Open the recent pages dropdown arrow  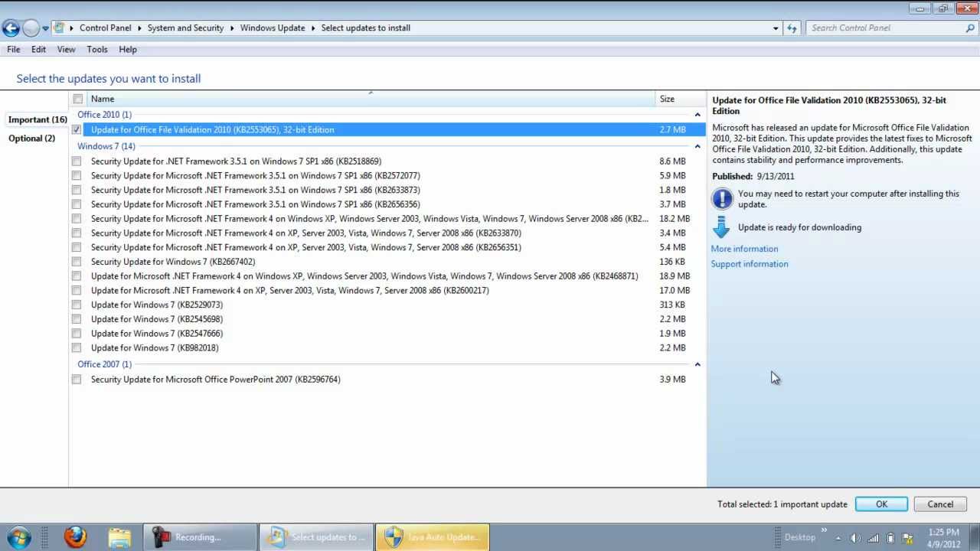pyautogui.click(x=45, y=28)
